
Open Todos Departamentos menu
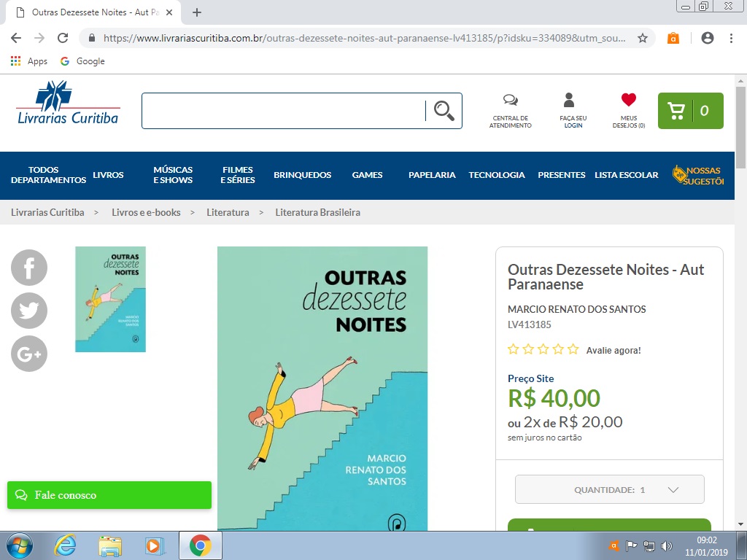point(48,175)
